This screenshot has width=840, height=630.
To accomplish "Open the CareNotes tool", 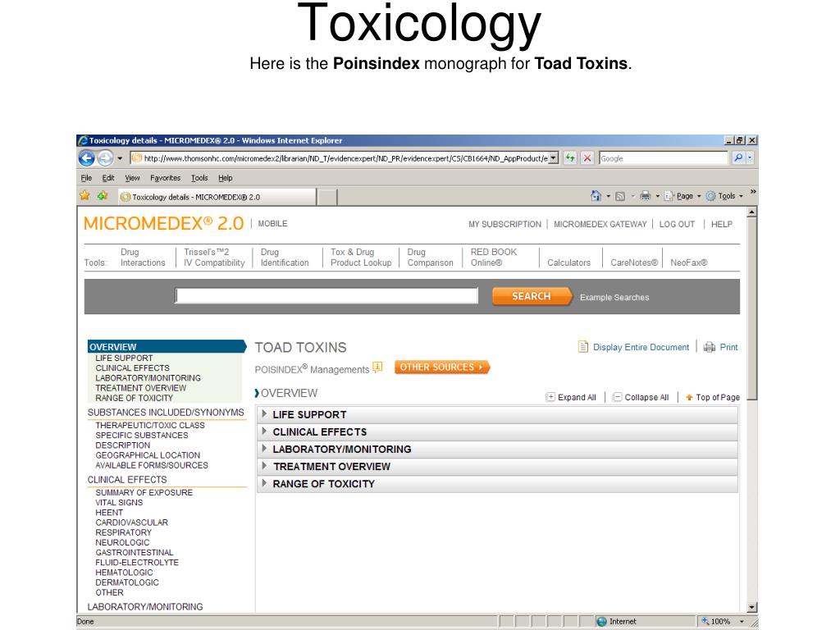I will coord(634,262).
